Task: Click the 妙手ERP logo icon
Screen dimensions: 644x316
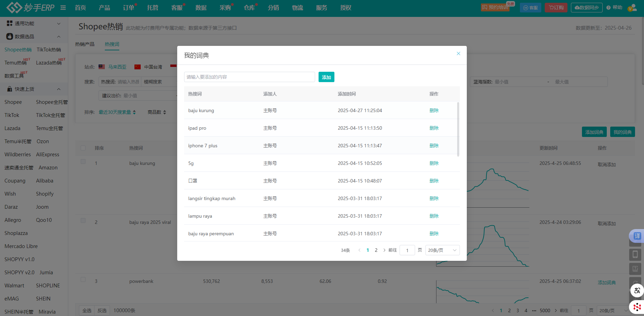Action: 14,7
